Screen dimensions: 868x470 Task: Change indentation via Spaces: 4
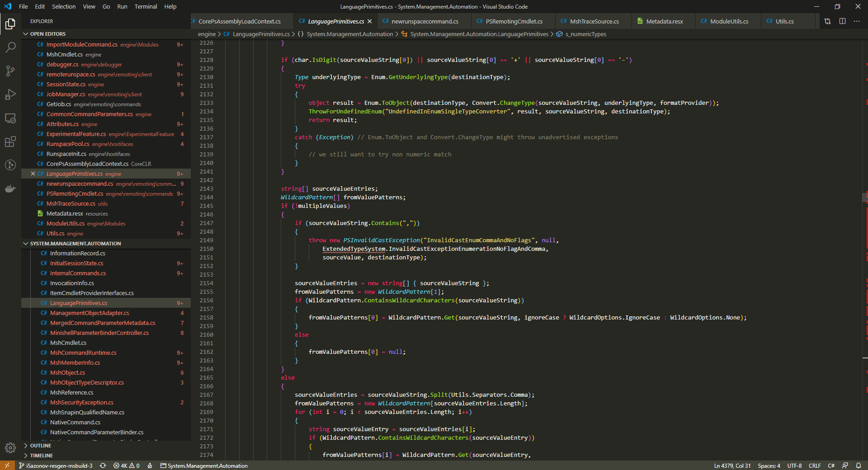pos(769,465)
